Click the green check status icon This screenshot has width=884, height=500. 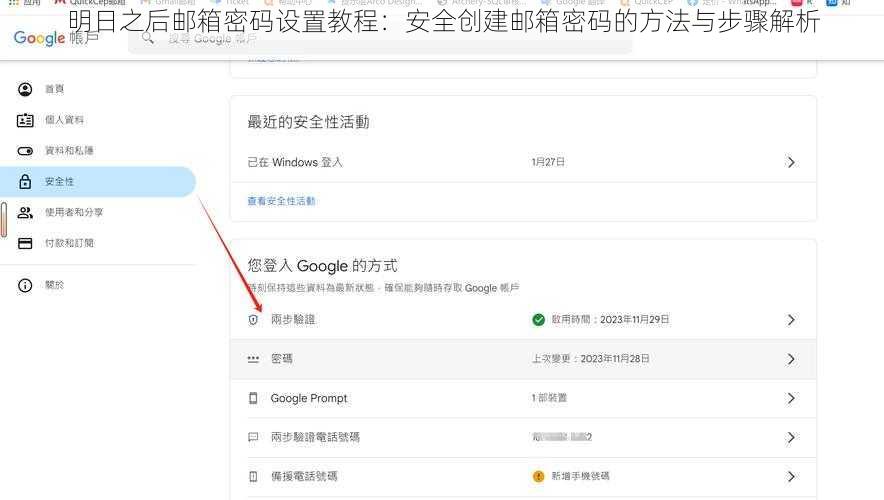(x=538, y=320)
